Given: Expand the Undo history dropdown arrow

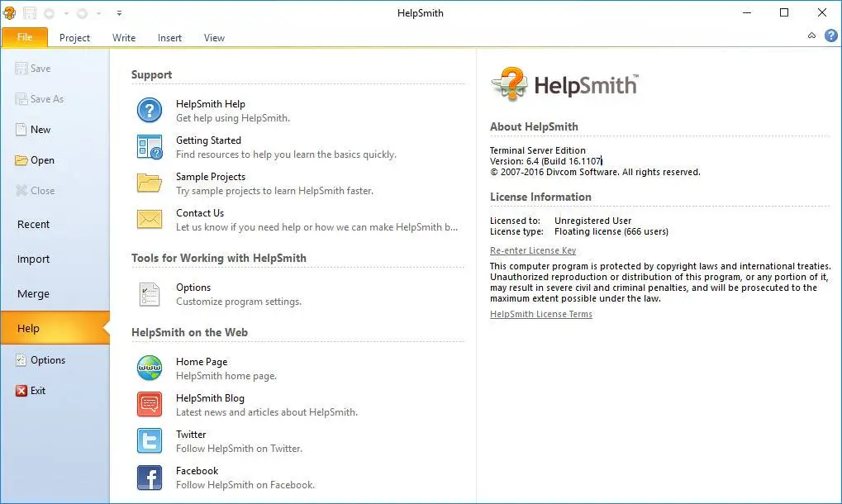Looking at the screenshot, I should tap(66, 13).
